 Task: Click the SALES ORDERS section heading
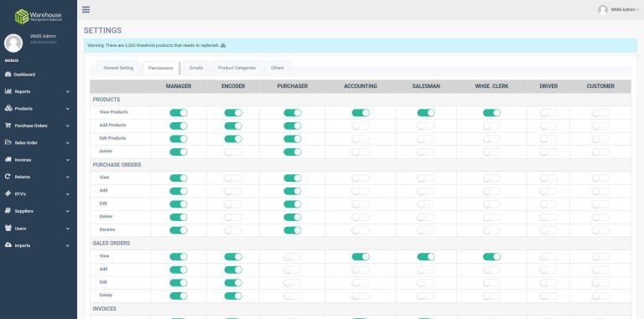pyautogui.click(x=111, y=243)
